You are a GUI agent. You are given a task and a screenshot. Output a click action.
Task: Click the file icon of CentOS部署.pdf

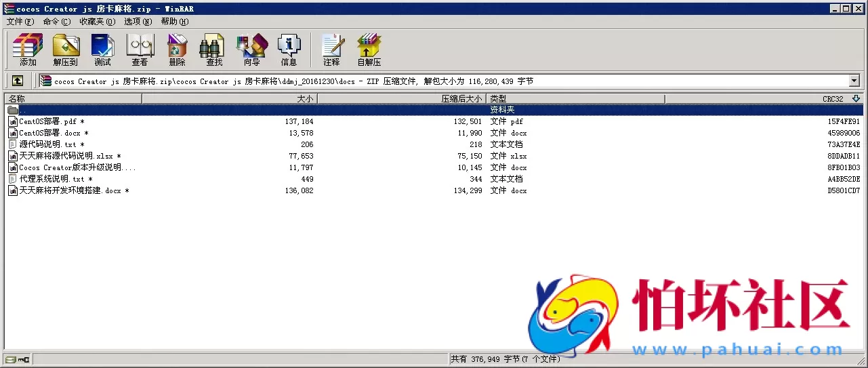(13, 121)
